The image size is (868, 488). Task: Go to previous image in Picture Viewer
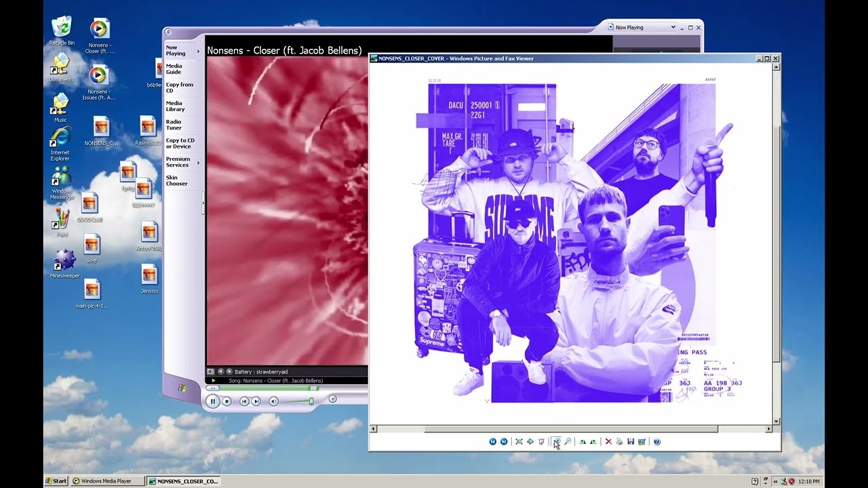[x=493, y=441]
